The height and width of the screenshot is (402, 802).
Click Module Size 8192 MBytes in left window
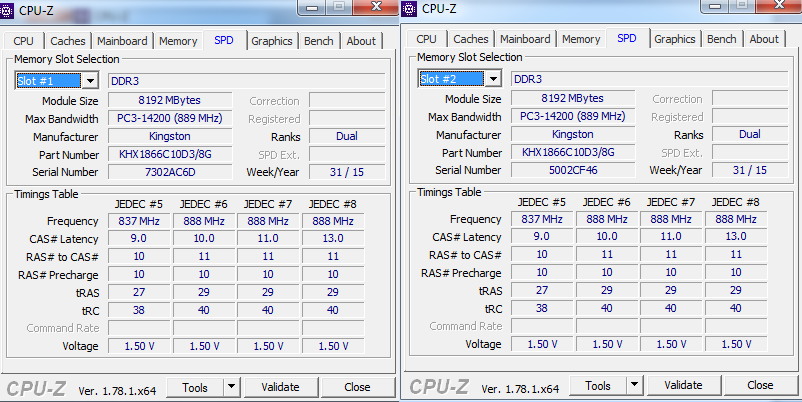(x=170, y=100)
